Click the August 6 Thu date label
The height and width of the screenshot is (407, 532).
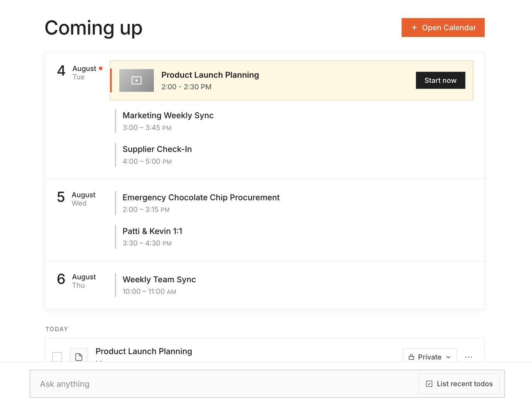pos(77,280)
